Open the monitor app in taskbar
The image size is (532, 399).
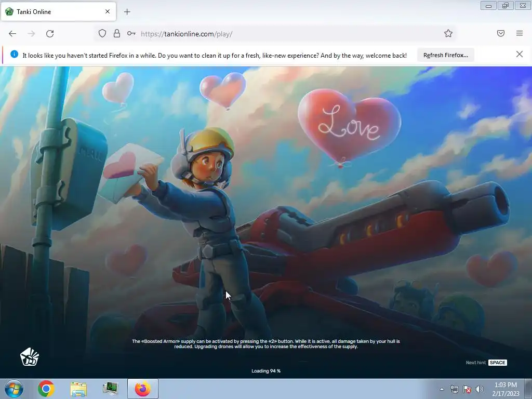(110, 389)
